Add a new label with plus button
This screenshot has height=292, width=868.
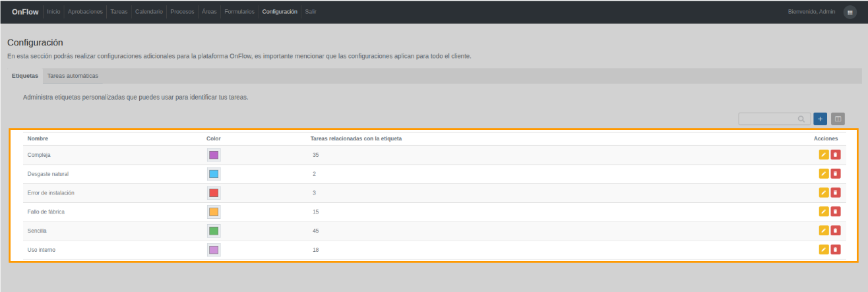point(821,119)
